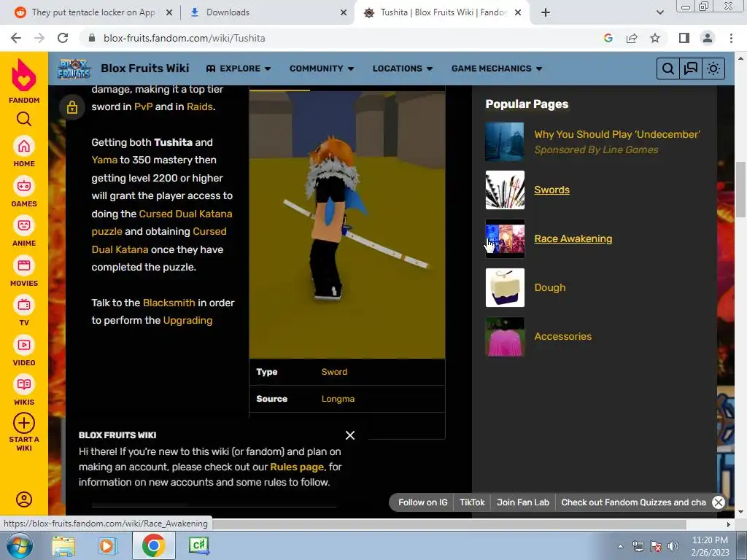Screen dimensions: 747x560
Task: Open a new browser tab
Action: coord(546,12)
